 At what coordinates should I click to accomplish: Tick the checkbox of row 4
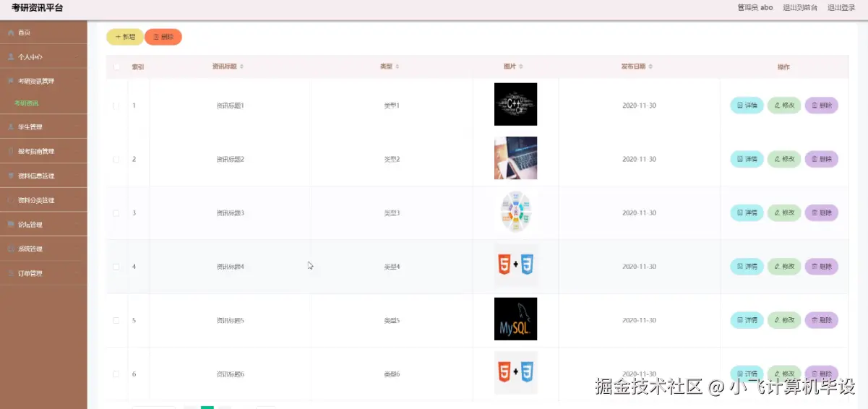(116, 267)
